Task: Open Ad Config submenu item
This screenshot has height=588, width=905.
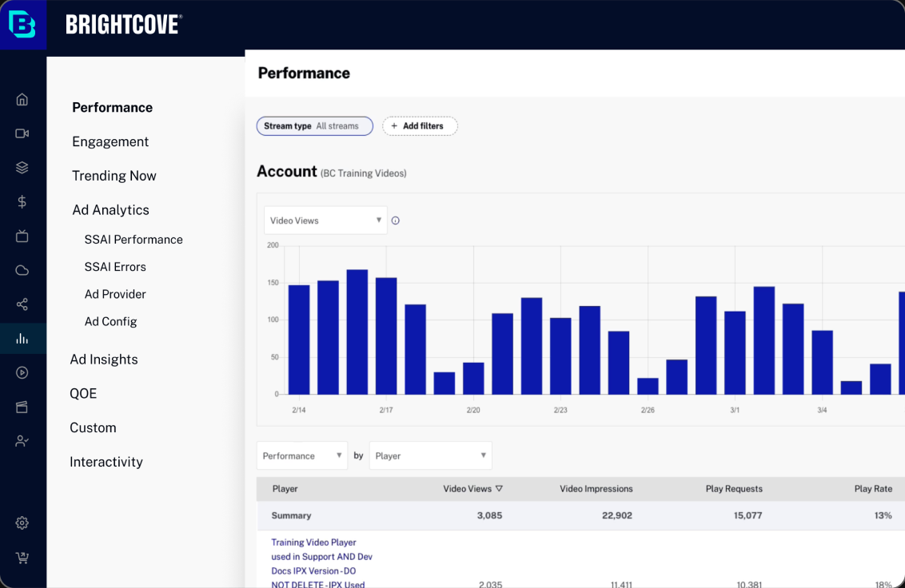Action: point(110,321)
